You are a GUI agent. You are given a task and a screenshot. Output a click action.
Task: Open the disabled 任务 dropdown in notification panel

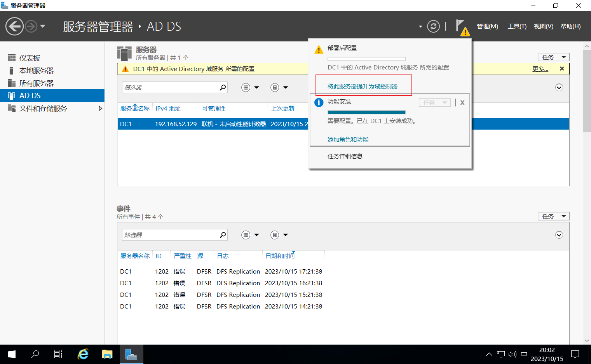(435, 102)
